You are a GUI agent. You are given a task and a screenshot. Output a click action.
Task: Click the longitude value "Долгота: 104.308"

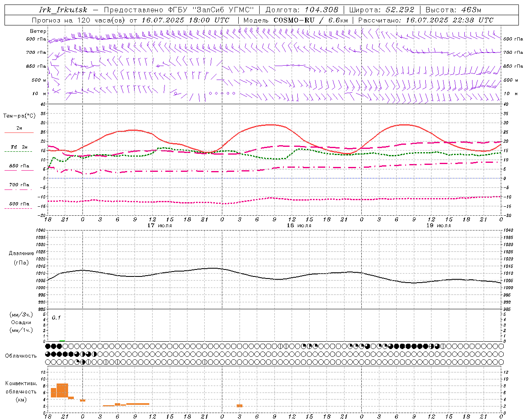point(302,10)
